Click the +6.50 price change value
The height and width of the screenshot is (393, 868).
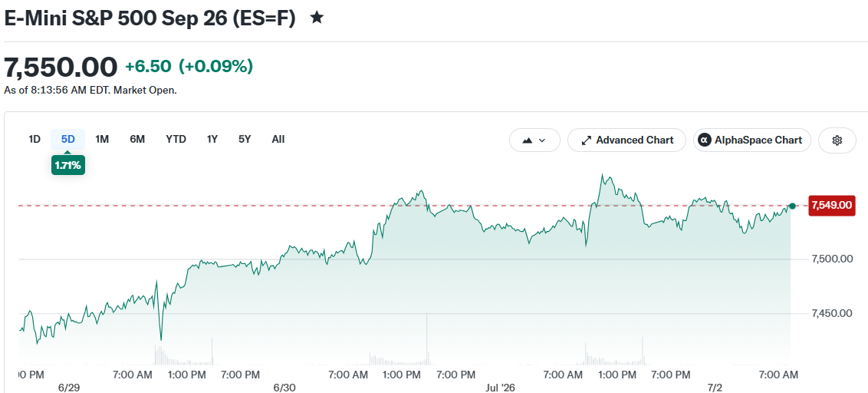point(148,67)
